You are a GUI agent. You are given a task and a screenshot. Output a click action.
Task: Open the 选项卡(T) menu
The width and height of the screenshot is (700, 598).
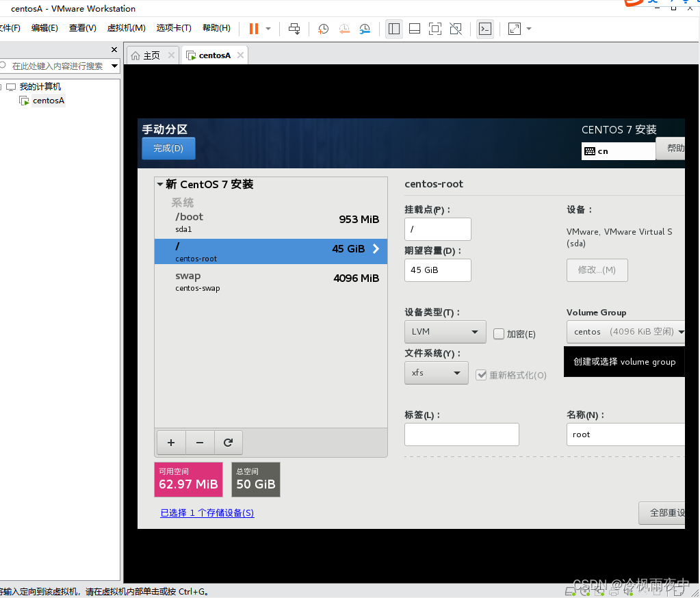click(174, 27)
